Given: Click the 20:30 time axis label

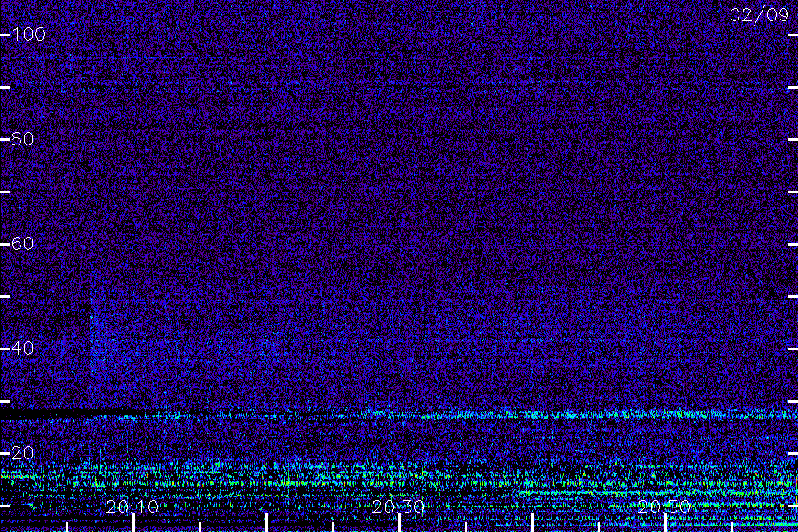Looking at the screenshot, I should tap(398, 506).
